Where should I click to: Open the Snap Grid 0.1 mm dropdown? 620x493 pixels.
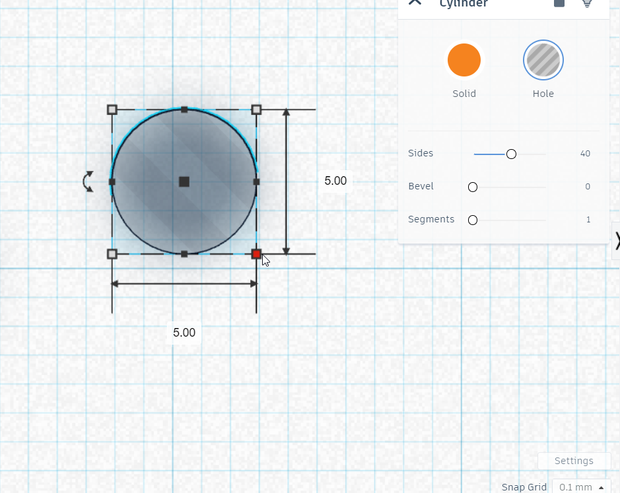581,487
